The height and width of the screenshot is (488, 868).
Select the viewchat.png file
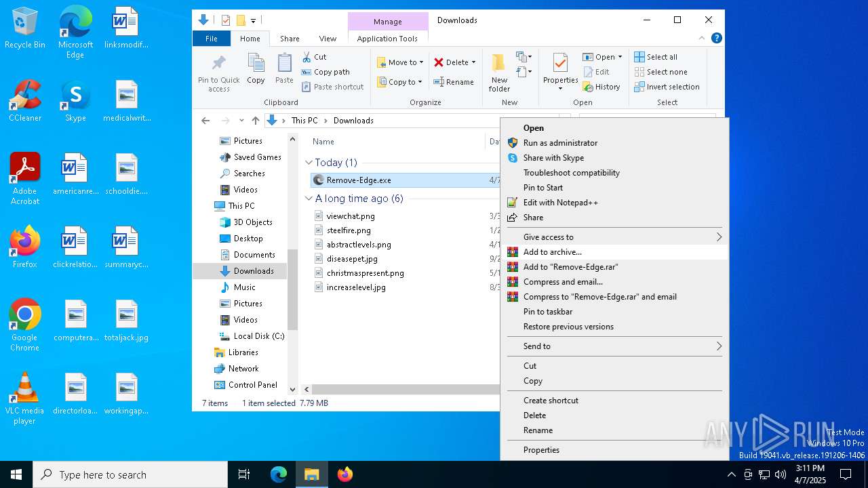tap(351, 216)
